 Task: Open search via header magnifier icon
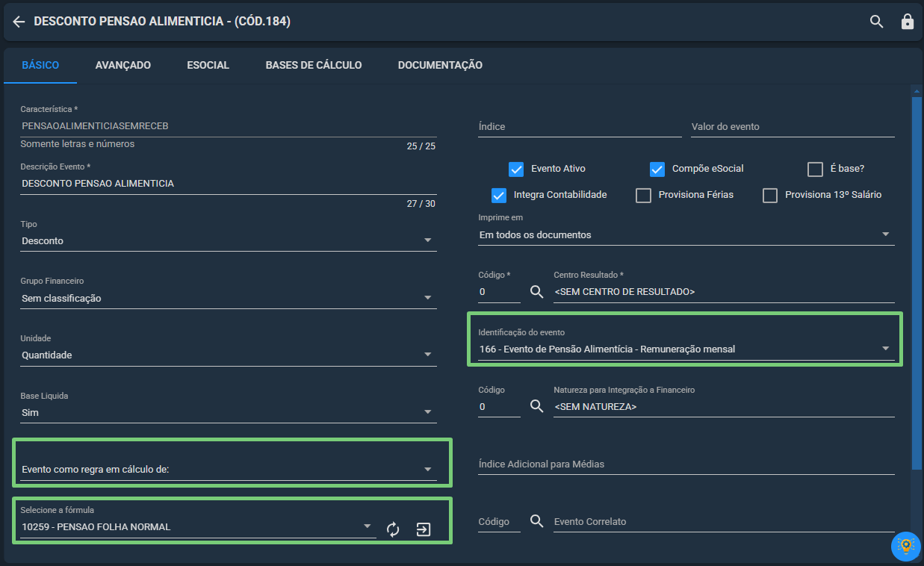[877, 22]
